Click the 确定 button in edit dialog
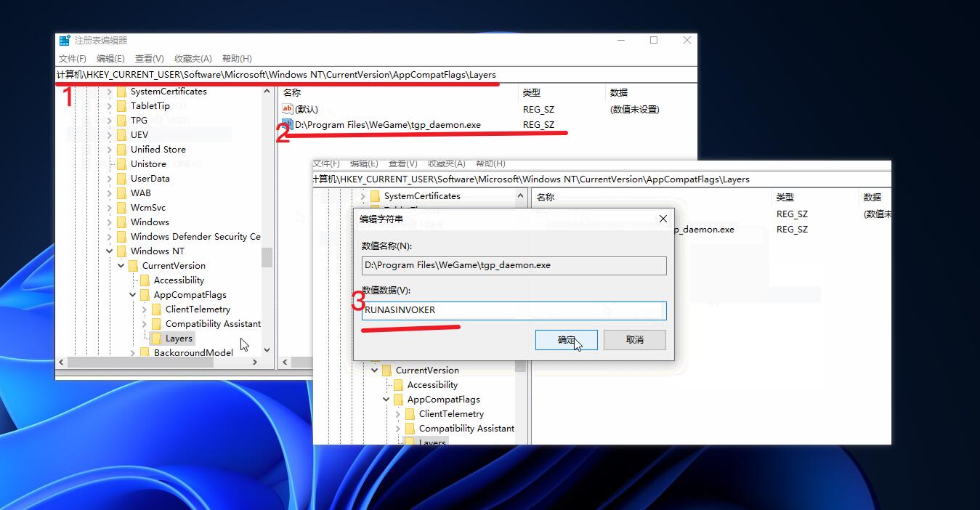980x510 pixels. [566, 340]
